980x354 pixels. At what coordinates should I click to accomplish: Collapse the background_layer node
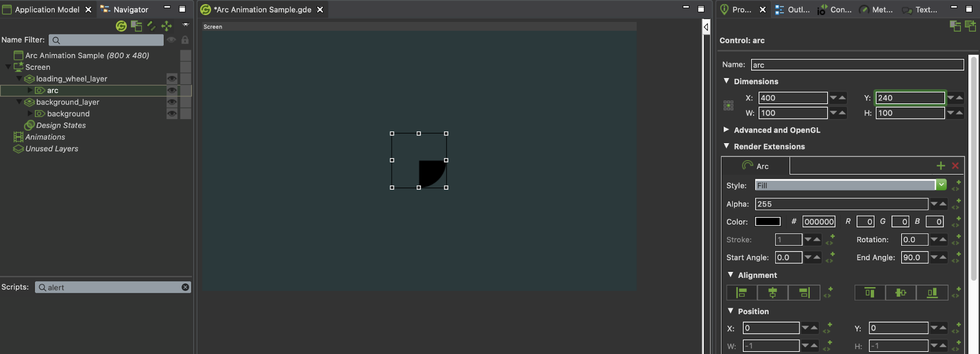[19, 102]
